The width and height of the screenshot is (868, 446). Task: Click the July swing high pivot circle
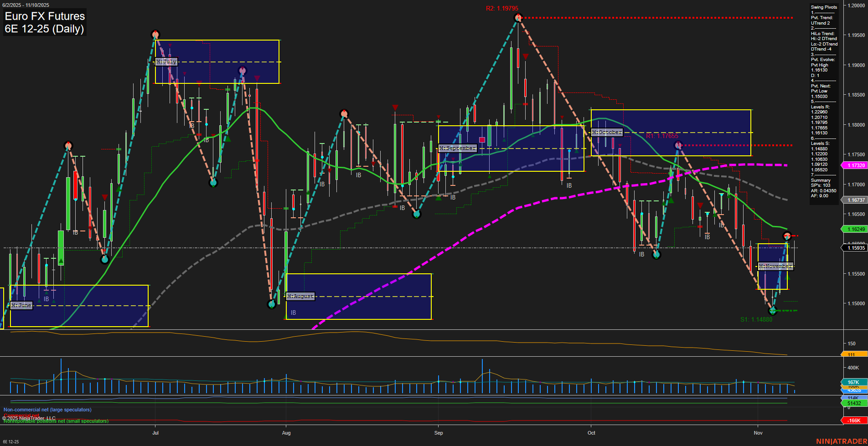155,34
